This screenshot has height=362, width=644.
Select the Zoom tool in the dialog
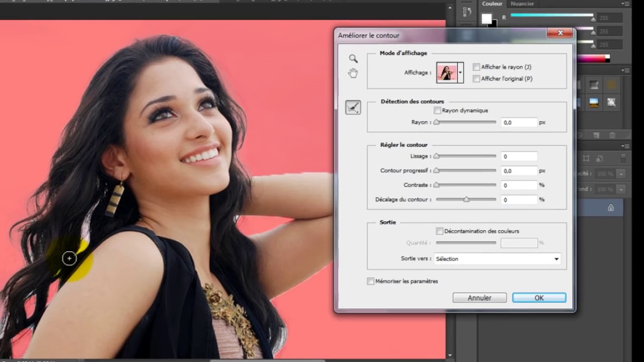[x=353, y=59]
